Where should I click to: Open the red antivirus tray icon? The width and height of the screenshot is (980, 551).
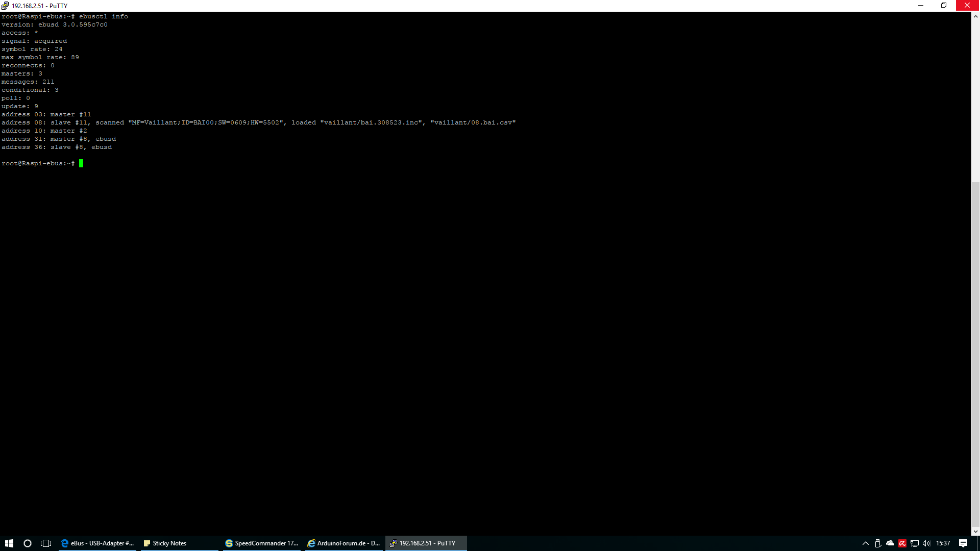point(902,543)
